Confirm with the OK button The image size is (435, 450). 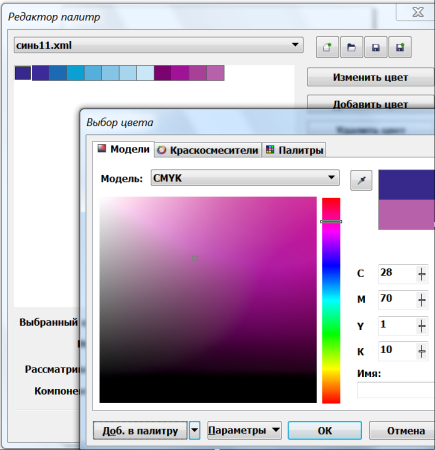click(x=325, y=430)
